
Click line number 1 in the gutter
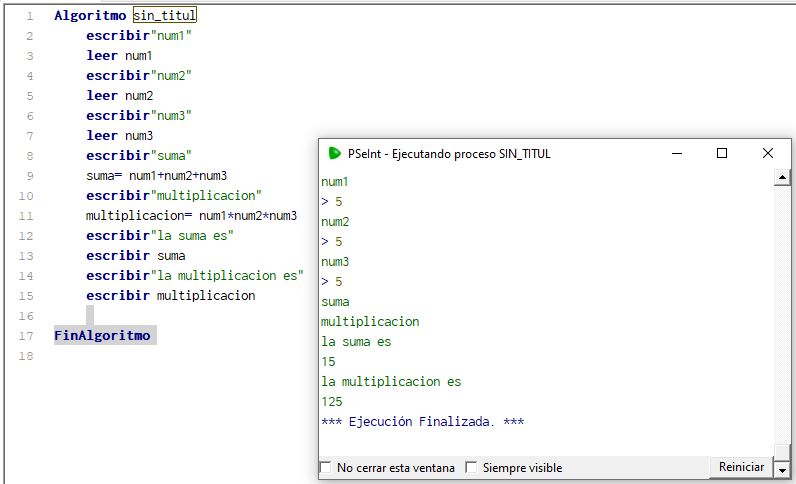[30, 16]
